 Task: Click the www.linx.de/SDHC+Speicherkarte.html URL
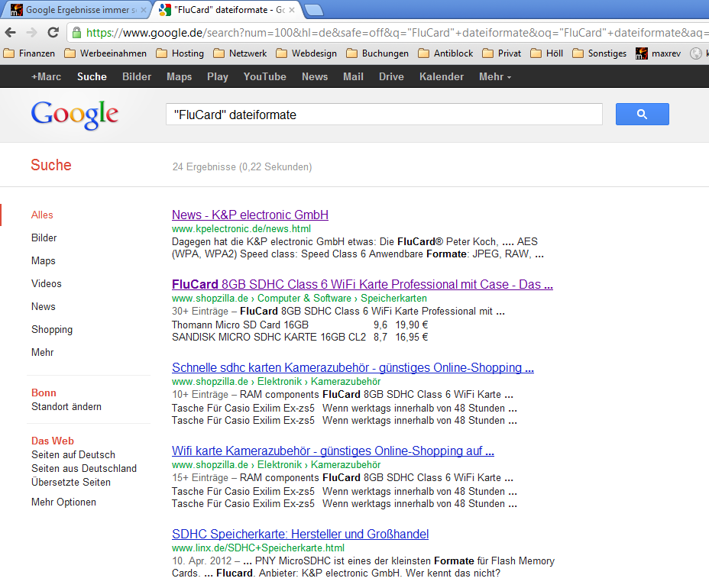[x=258, y=548]
